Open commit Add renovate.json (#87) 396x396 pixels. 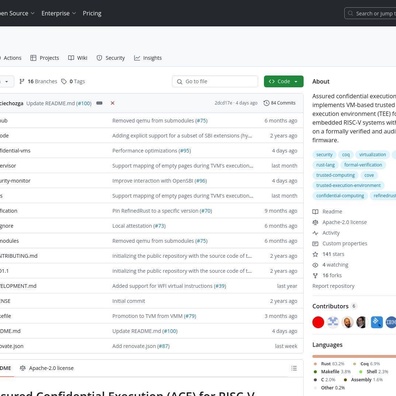(141, 346)
